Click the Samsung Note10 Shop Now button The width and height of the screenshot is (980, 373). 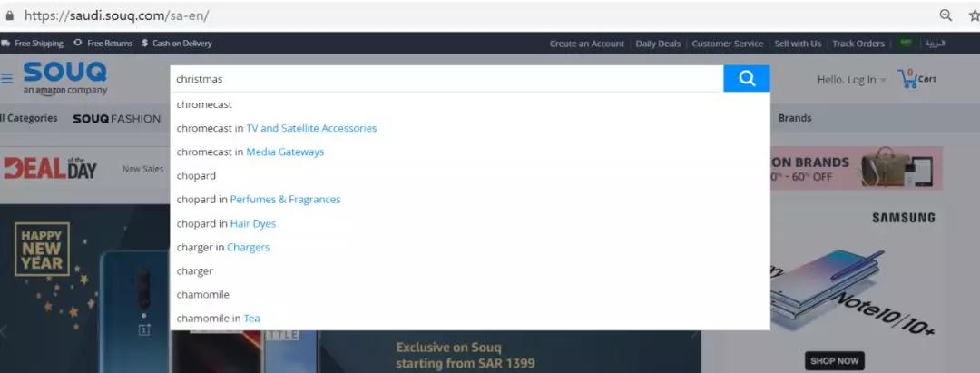835,360
